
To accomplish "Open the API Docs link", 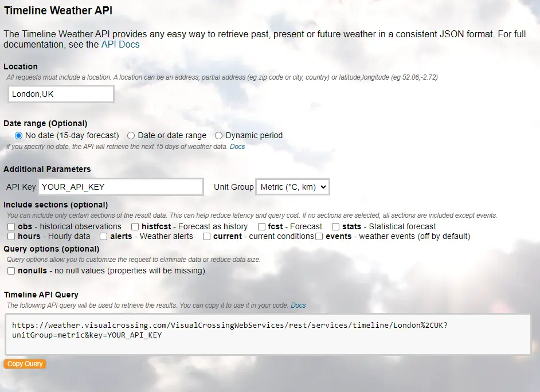I will tap(120, 44).
